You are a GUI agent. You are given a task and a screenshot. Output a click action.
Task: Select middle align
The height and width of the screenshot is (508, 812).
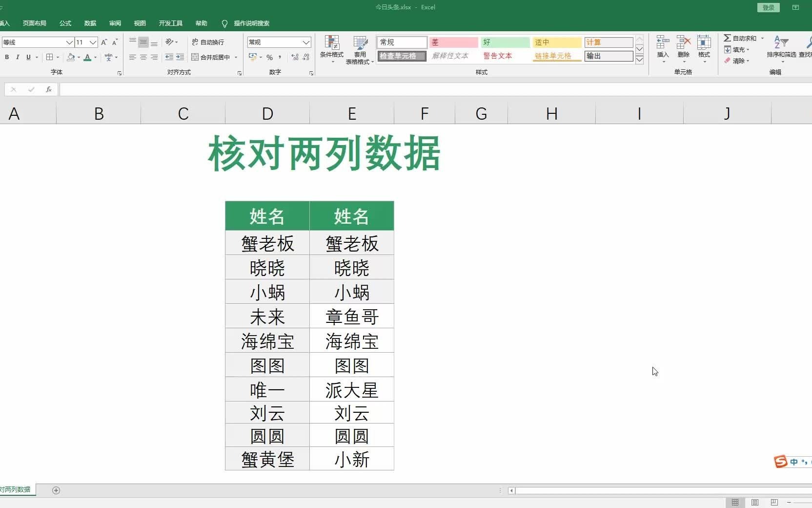tap(143, 42)
